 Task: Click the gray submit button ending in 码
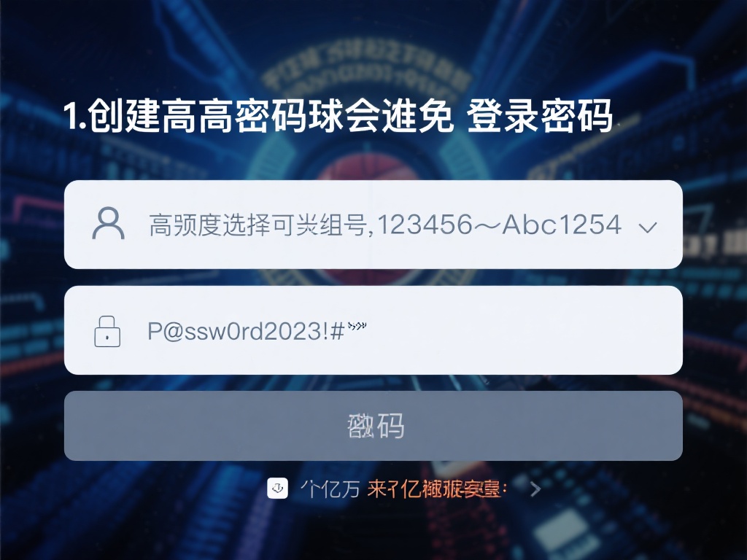(373, 426)
